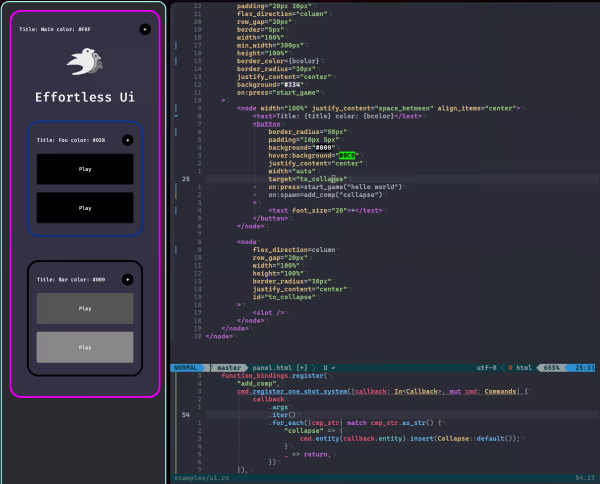Click the <text font_size="20"> line
The width and height of the screenshot is (600, 484).
[325, 210]
